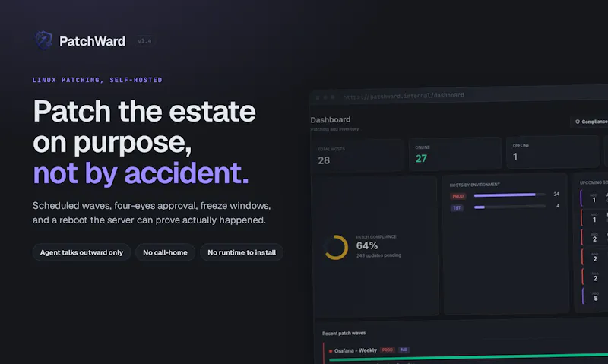Click the 'Recent patch waves' heading
The height and width of the screenshot is (364, 608).
tap(344, 334)
